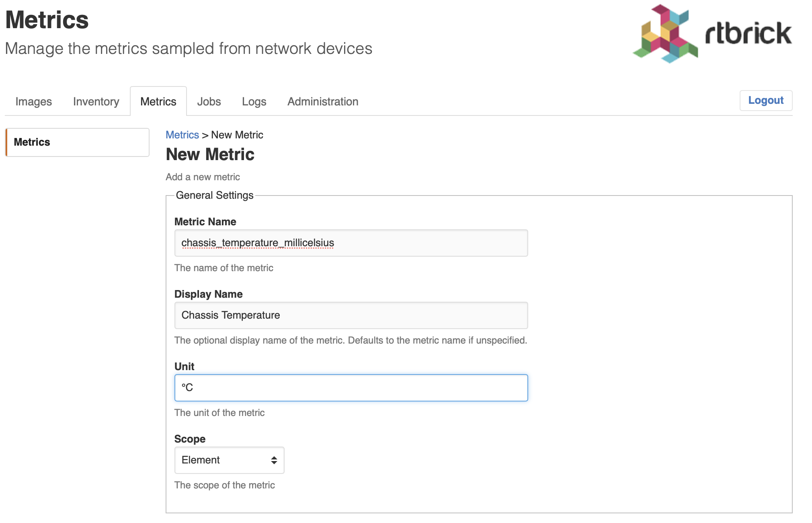Switch to the Metrics tab
Screen dimensions: 812x523
coord(158,101)
